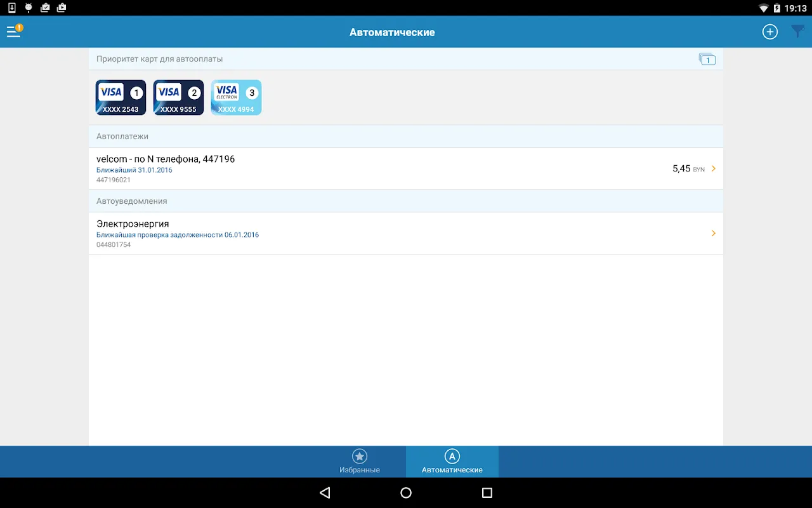The width and height of the screenshot is (812, 508).
Task: Select Visa card ending 9555
Action: 178,97
